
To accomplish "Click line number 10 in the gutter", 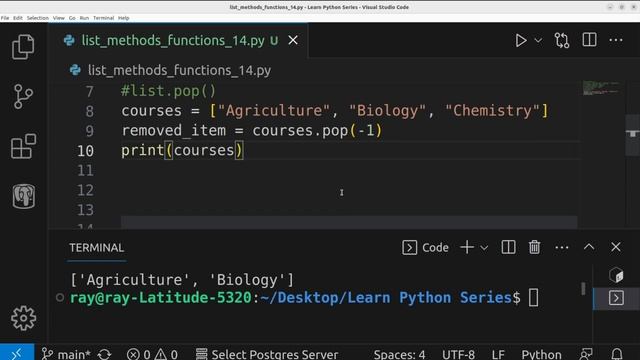I will [85, 151].
